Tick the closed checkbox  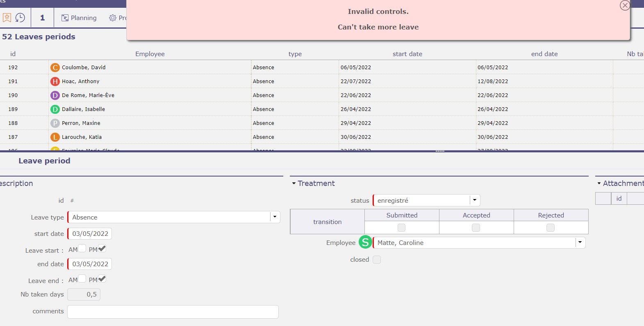click(377, 260)
